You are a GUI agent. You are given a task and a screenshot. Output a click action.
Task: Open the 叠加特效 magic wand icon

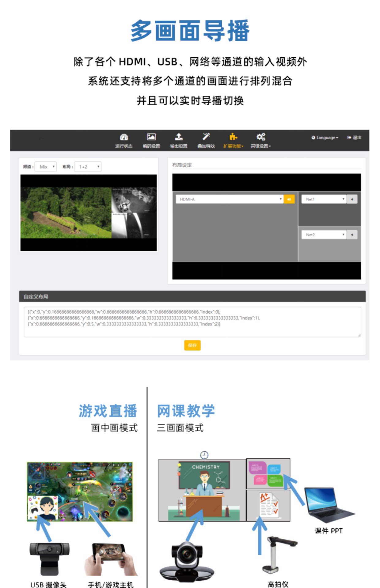coord(206,137)
